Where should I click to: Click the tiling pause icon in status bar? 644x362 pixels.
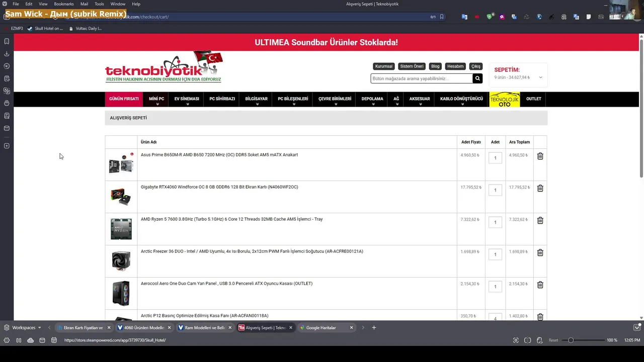click(x=19, y=340)
